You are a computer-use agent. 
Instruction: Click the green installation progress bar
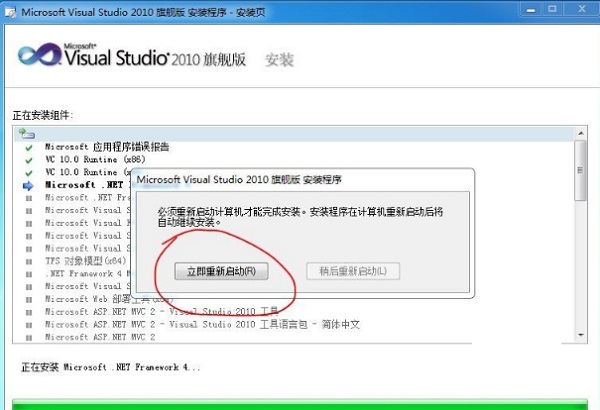[x=300, y=404]
